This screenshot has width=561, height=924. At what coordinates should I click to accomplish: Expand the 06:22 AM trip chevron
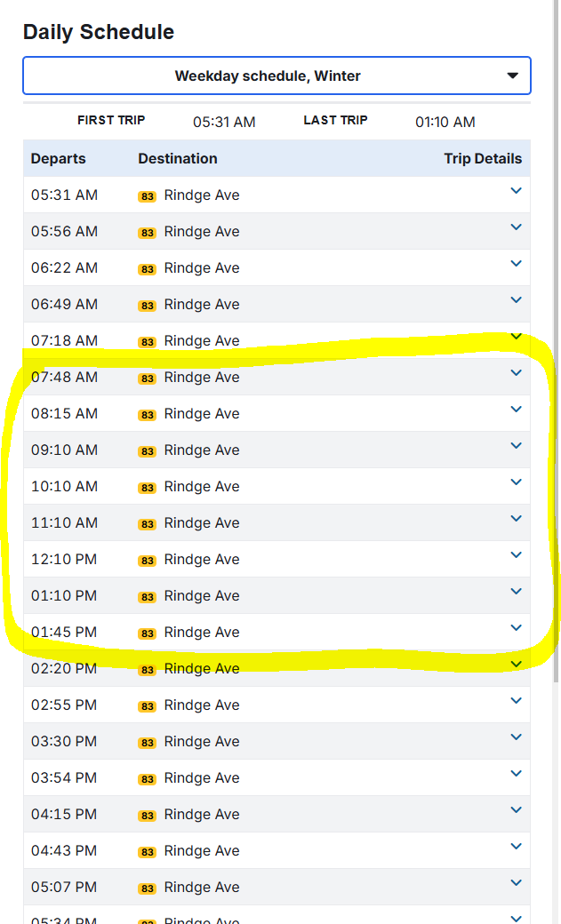click(516, 264)
